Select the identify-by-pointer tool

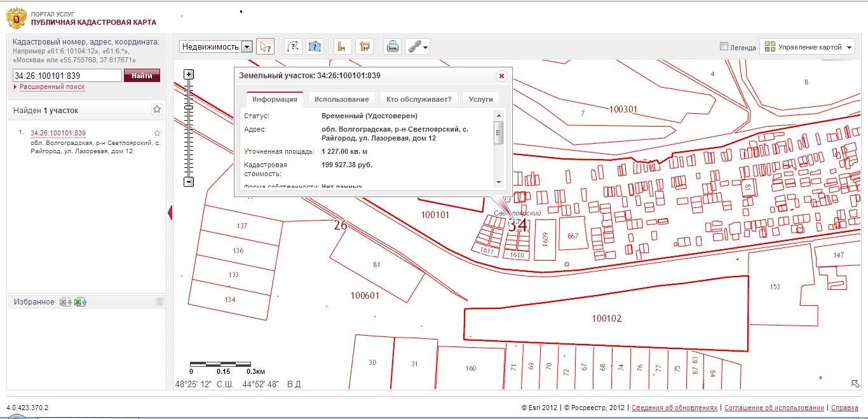pyautogui.click(x=265, y=46)
